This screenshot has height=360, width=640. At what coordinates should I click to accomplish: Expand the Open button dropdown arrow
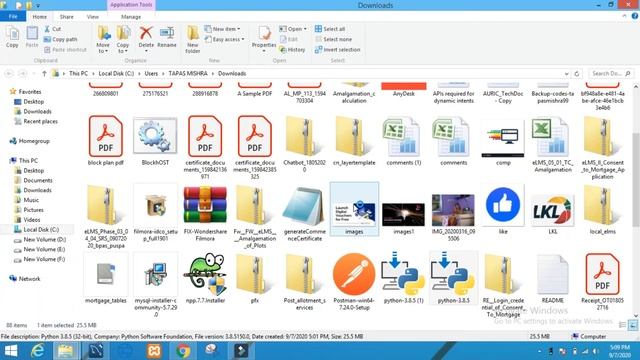(305, 29)
